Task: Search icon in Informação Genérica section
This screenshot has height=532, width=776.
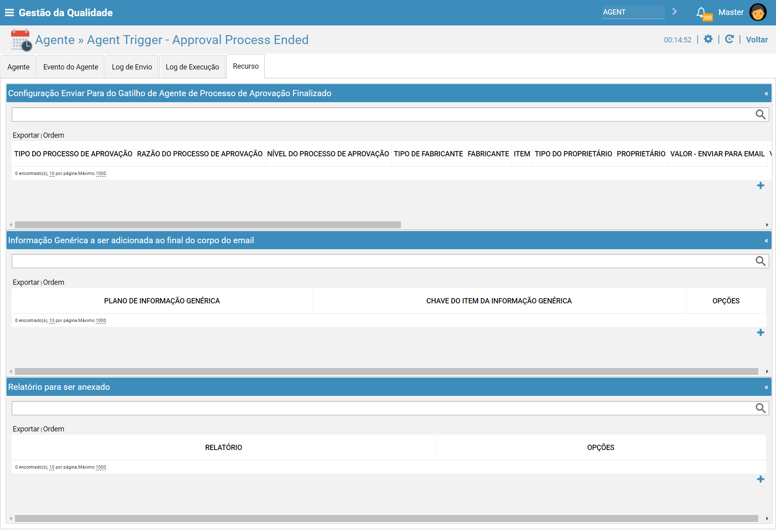Action: click(x=761, y=261)
